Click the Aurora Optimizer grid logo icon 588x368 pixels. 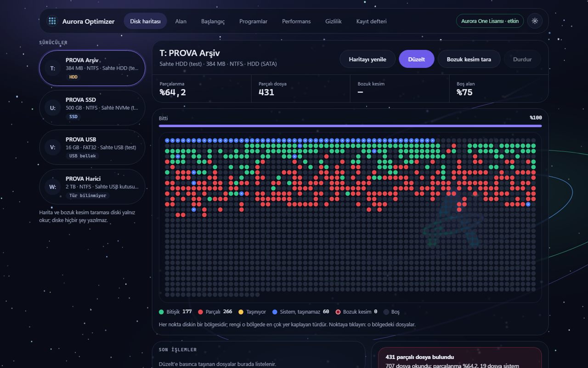pos(52,21)
